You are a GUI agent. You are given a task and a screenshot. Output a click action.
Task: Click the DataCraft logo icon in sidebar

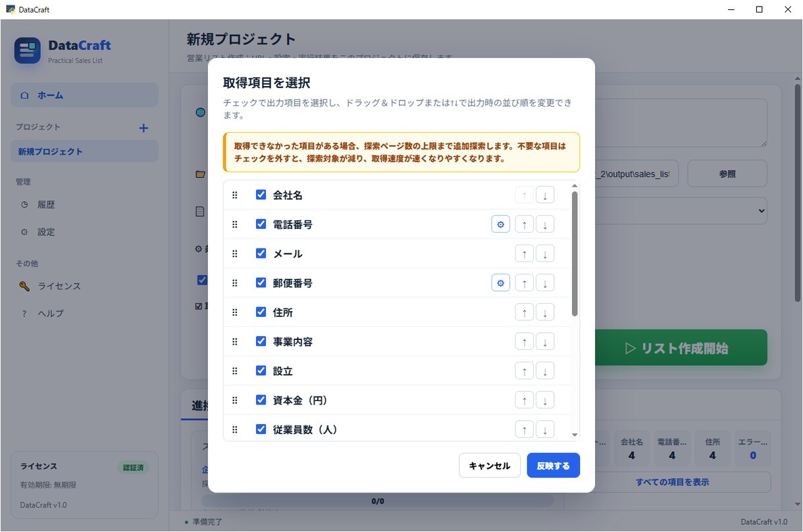[x=27, y=51]
